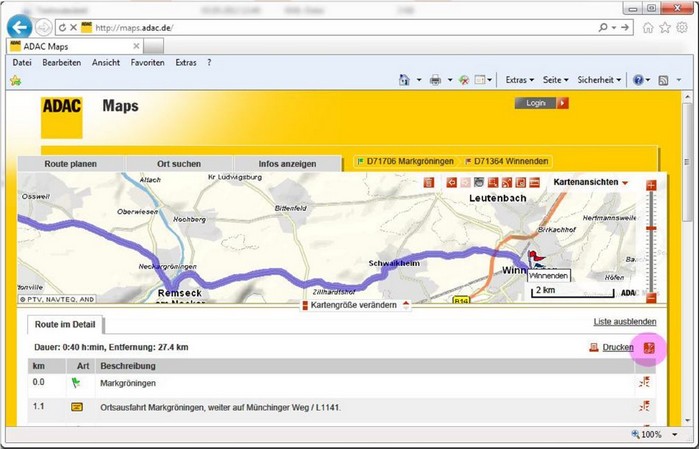Expand the help icon dropdown arrow
This screenshot has width=700, height=449.
[x=648, y=80]
